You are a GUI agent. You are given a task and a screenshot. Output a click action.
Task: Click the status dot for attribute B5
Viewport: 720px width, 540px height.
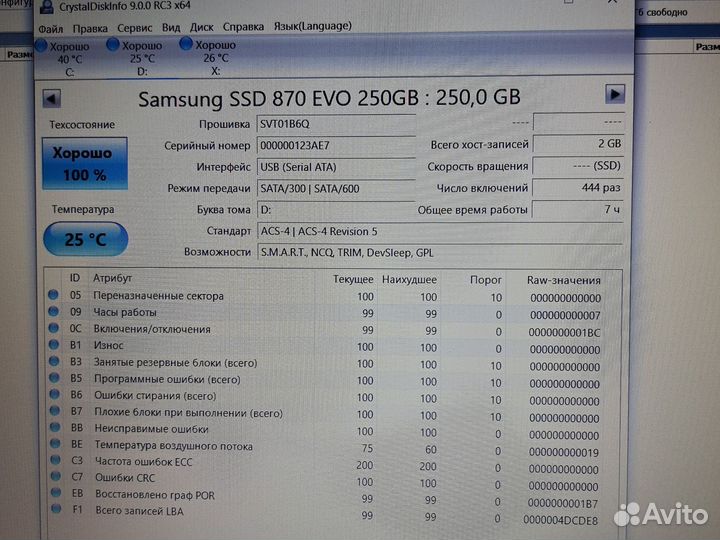[54, 378]
